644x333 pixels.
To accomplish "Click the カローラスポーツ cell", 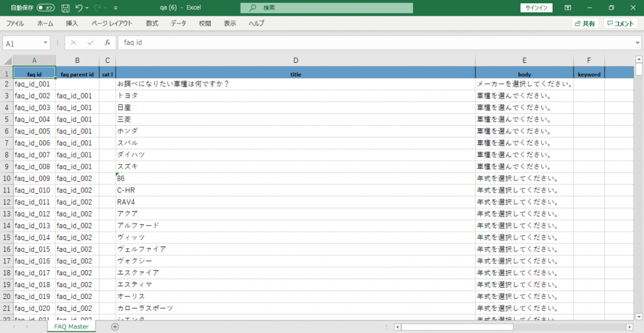I will click(x=296, y=308).
